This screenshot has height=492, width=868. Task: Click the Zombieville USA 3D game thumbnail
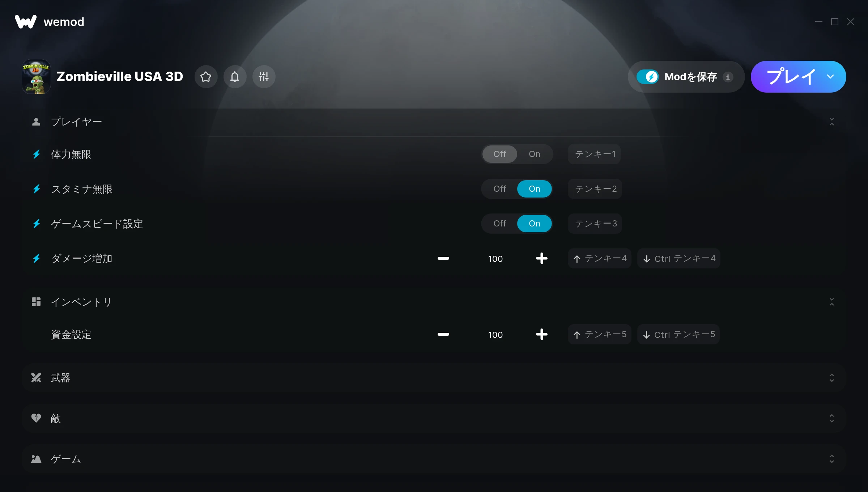[36, 77]
